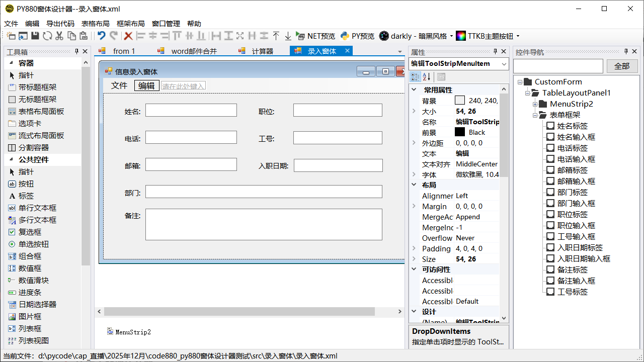
Task: Redo the last undone action
Action: coord(113,36)
